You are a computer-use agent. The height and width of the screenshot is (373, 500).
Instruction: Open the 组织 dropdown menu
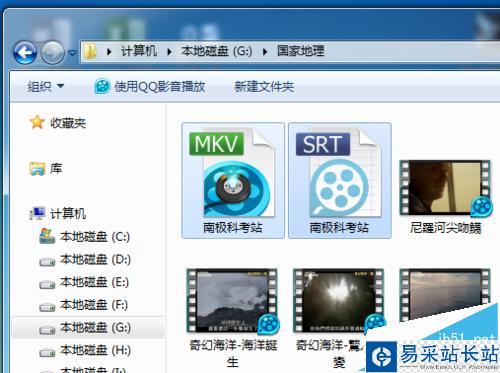click(x=45, y=87)
